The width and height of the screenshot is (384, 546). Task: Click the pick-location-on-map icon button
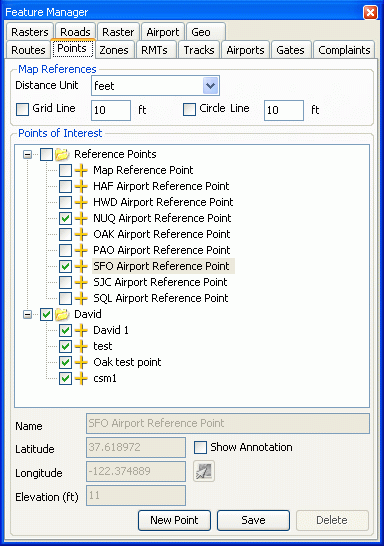204,471
